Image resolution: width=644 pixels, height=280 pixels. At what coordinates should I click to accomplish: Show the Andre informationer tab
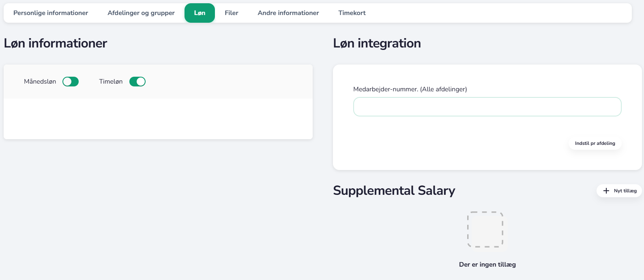tap(288, 13)
